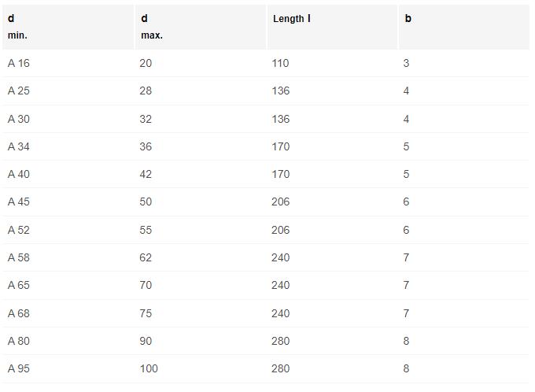Screen dimensions: 535x392
Task: Select d max. value 75
Action: (146, 313)
